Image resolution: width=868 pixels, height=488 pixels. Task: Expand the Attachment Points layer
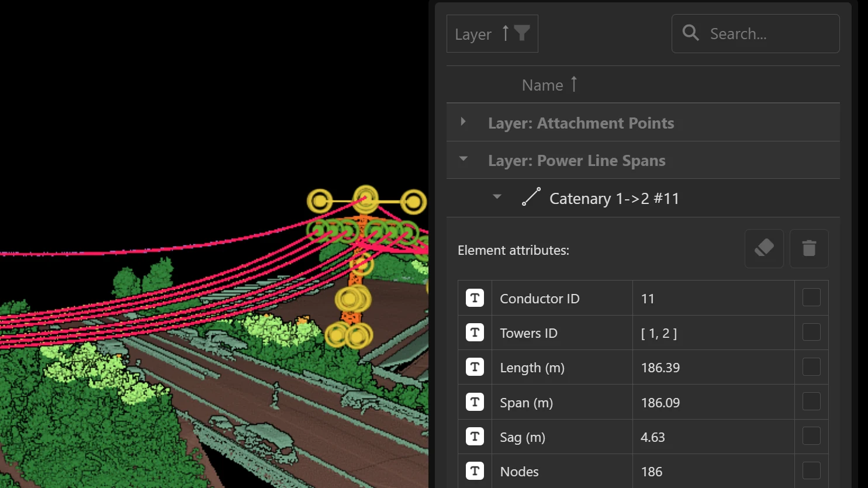click(463, 122)
